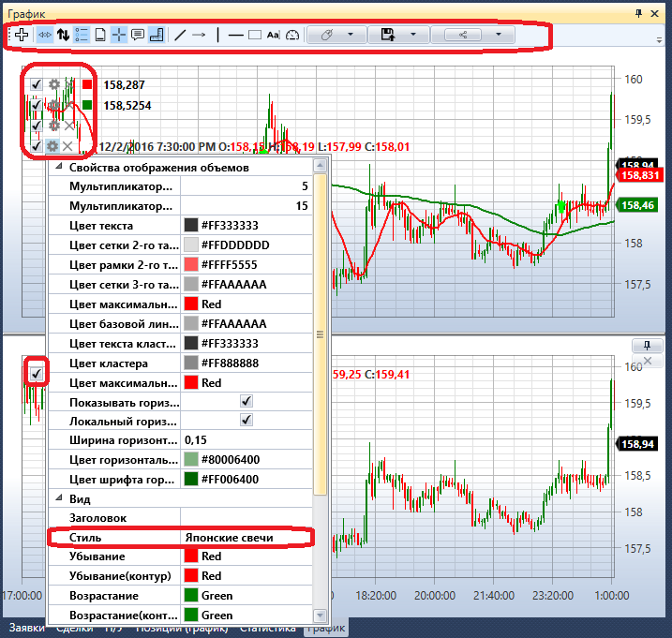This screenshot has width=672, height=638.
Task: Click the add chart area plus icon
Action: pyautogui.click(x=22, y=35)
